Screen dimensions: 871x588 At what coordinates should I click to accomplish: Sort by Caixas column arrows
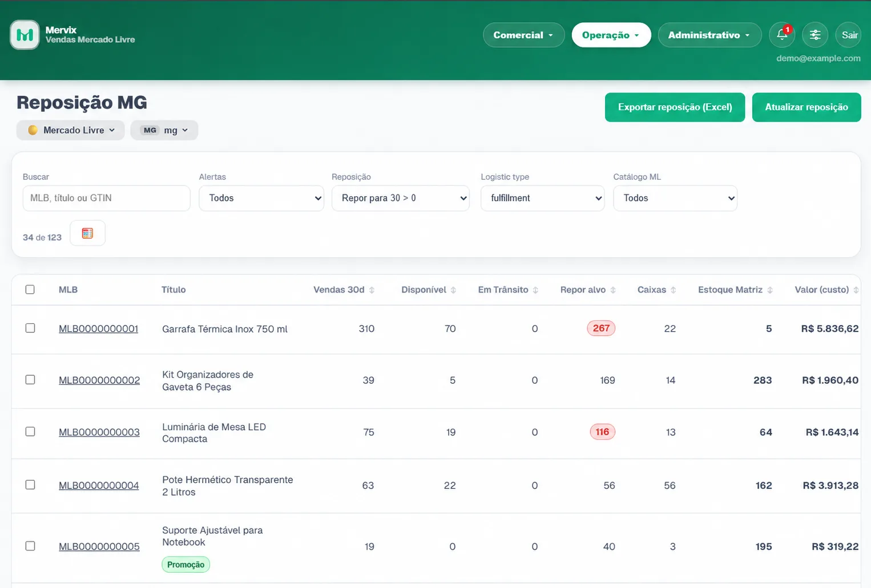674,290
